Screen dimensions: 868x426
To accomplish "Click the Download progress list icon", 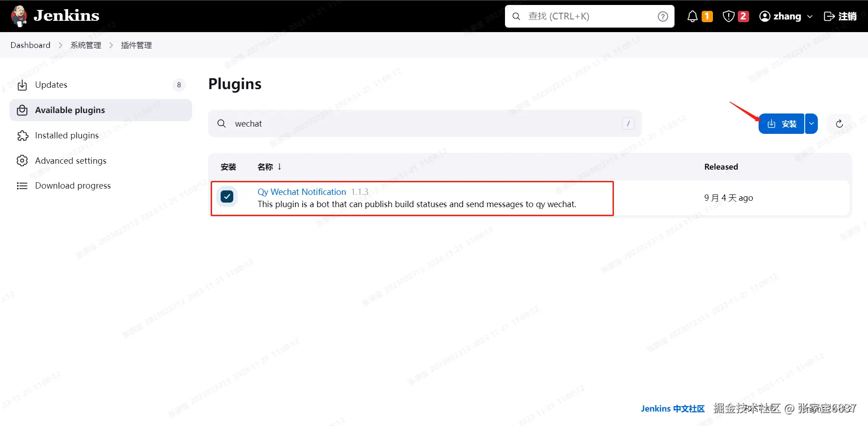I will click(x=22, y=186).
